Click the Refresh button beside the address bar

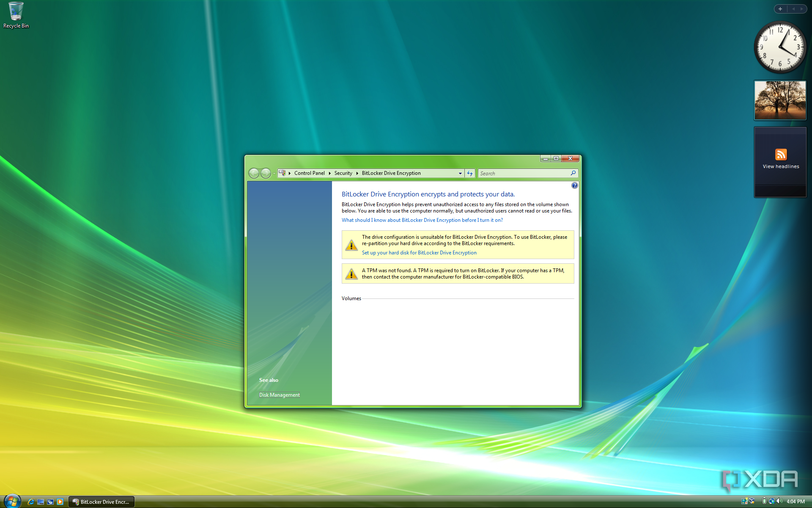pos(470,173)
